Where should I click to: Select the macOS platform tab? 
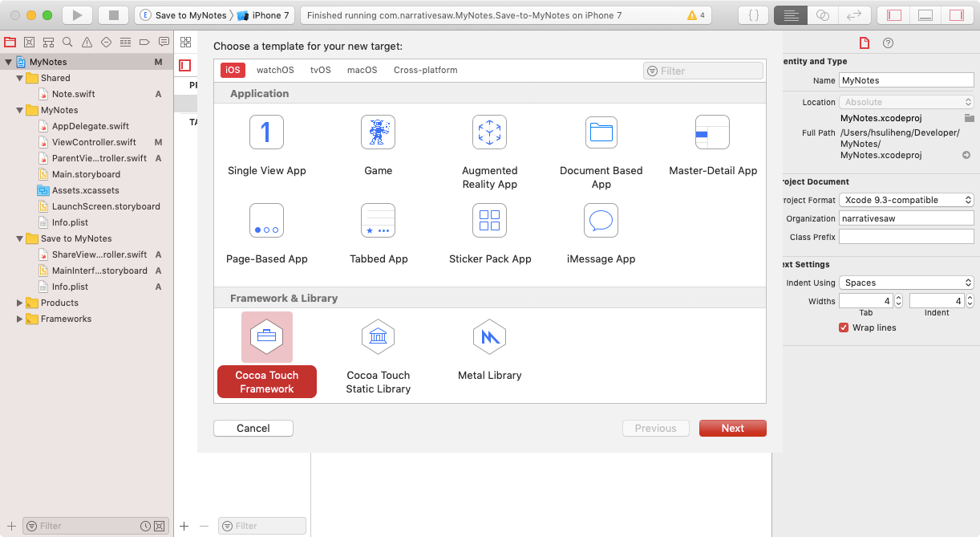click(362, 70)
